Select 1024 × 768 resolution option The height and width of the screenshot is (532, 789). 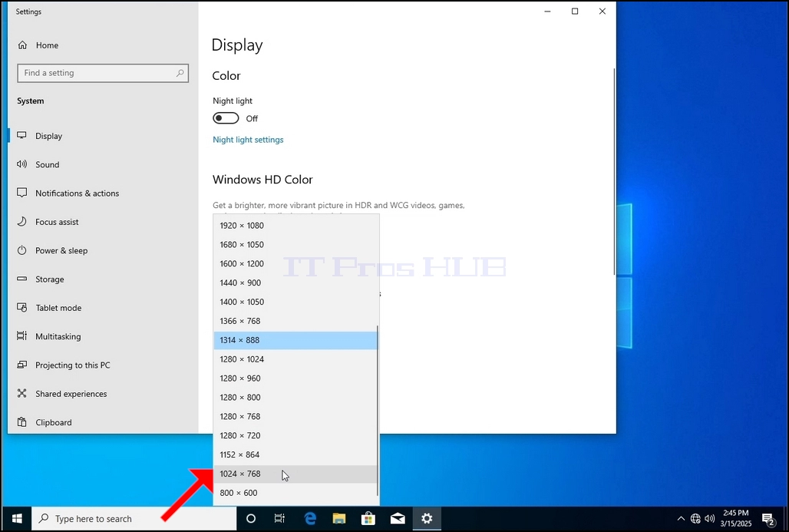click(x=295, y=474)
